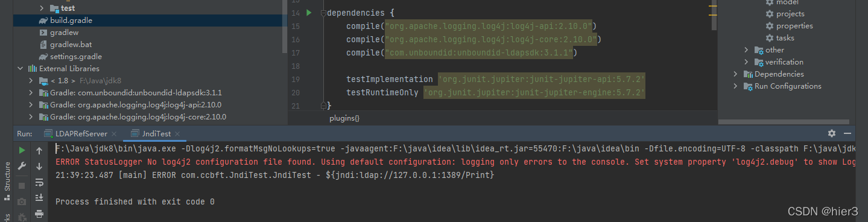Click the gradlew.bat file icon
The height and width of the screenshot is (222, 868).
tap(43, 45)
